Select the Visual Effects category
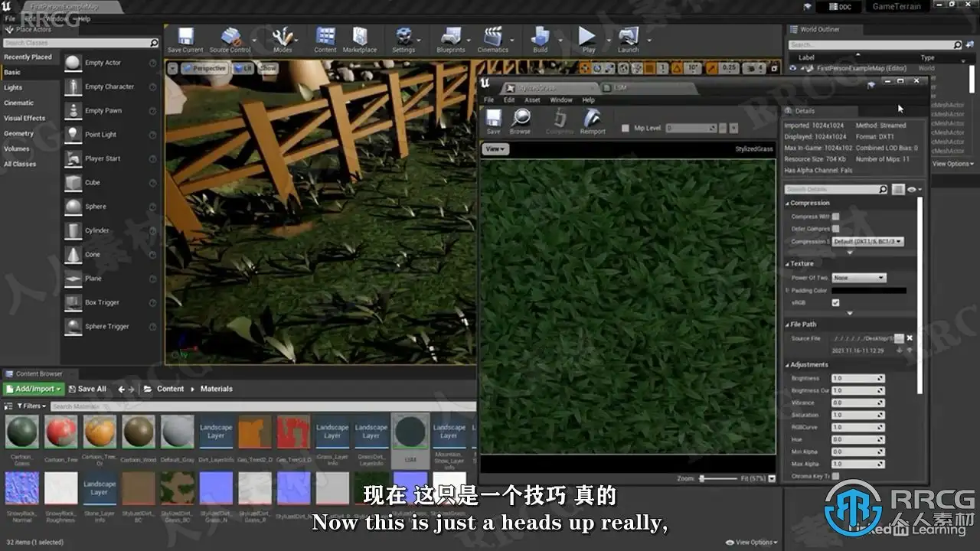The image size is (980, 551). click(24, 118)
